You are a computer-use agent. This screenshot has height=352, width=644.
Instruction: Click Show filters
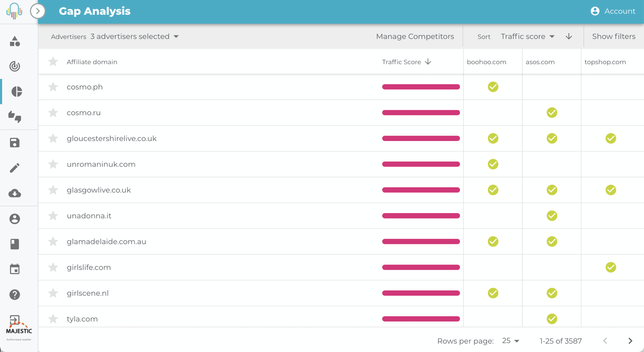point(613,37)
